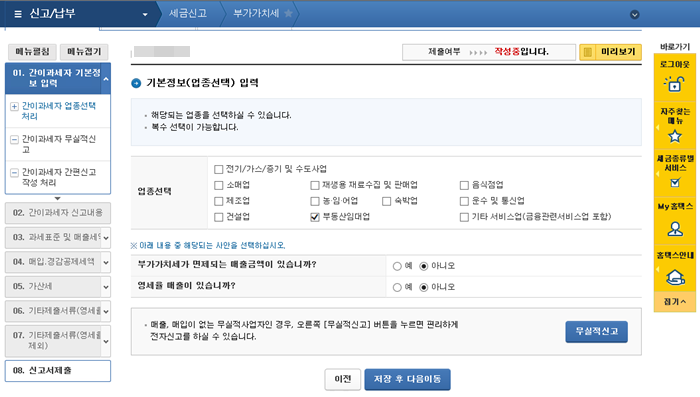Screen dimensions: 700x397
Task: Click the 로그아웃 lock icon
Action: click(x=675, y=84)
